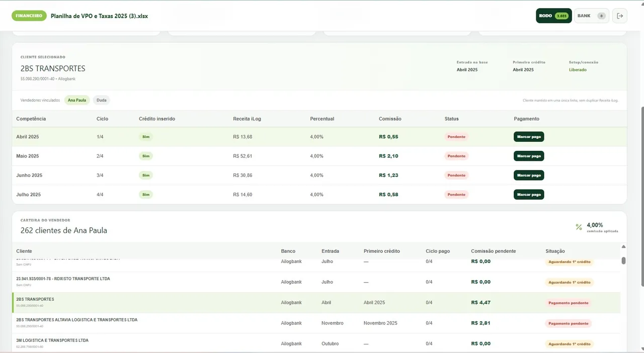Mark Junho 2025 commission as paid
The width and height of the screenshot is (644, 353).
(x=529, y=175)
